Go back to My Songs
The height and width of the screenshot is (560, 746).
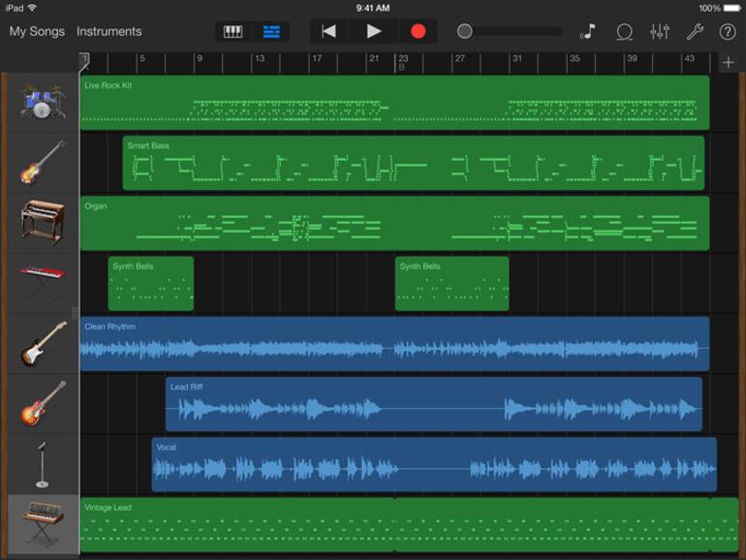tap(37, 31)
